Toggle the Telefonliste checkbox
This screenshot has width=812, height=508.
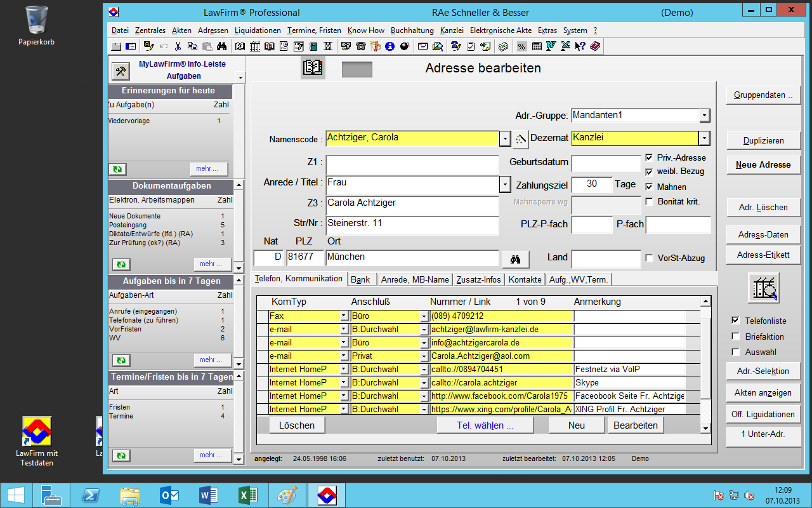(736, 321)
